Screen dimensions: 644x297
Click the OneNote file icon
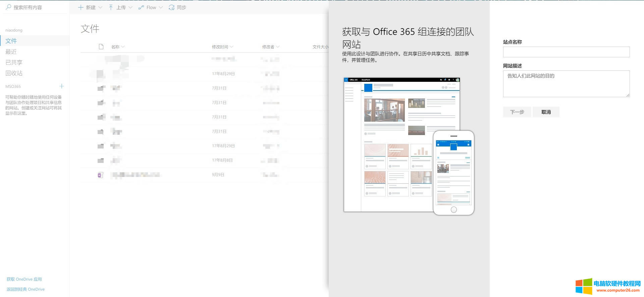(100, 175)
